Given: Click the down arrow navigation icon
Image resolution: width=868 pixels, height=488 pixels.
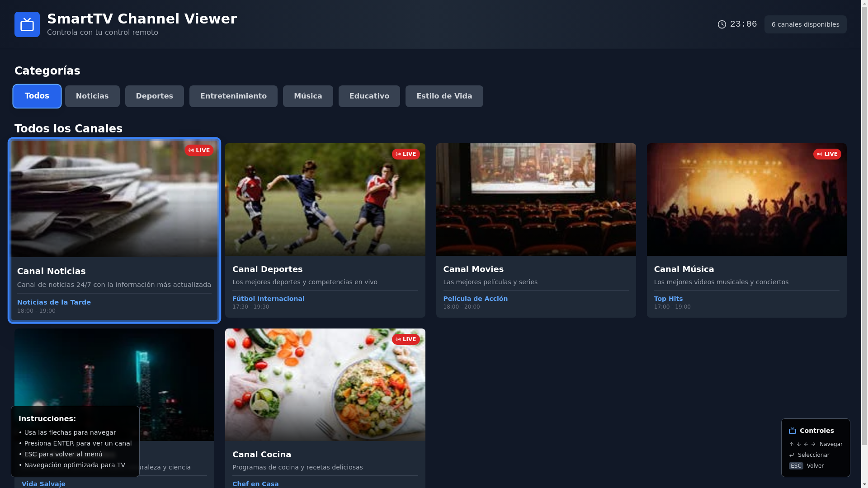Looking at the screenshot, I should (x=799, y=444).
